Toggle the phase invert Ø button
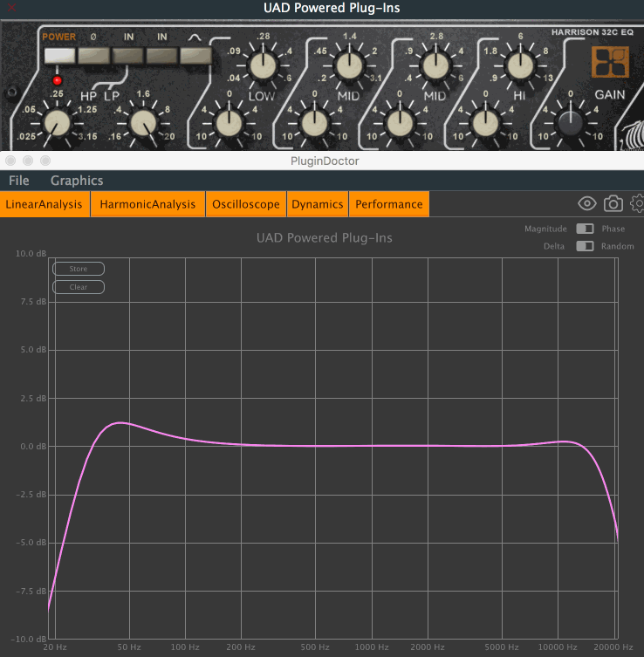The width and height of the screenshot is (644, 657). [93, 55]
